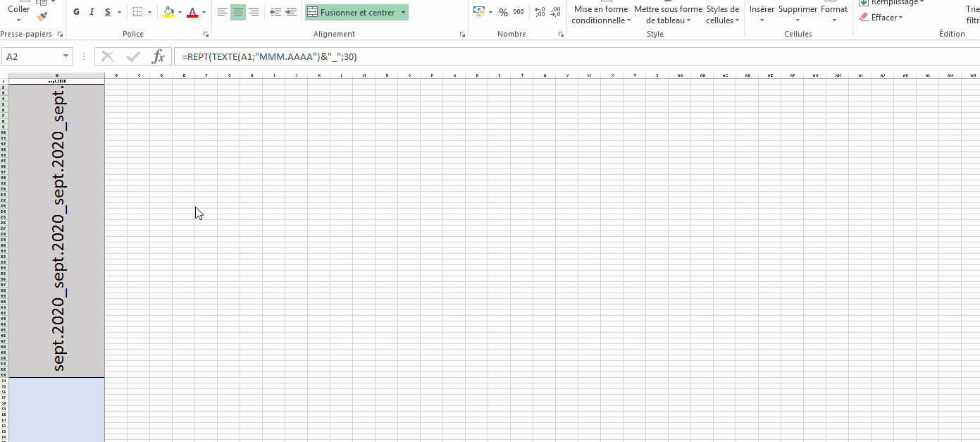
Task: Apply the thousands separator format
Action: tap(519, 13)
